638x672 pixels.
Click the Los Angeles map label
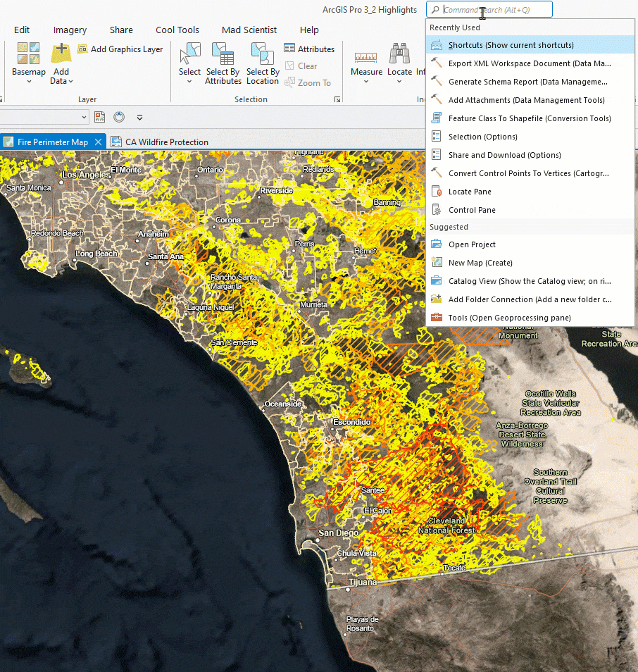(x=87, y=175)
